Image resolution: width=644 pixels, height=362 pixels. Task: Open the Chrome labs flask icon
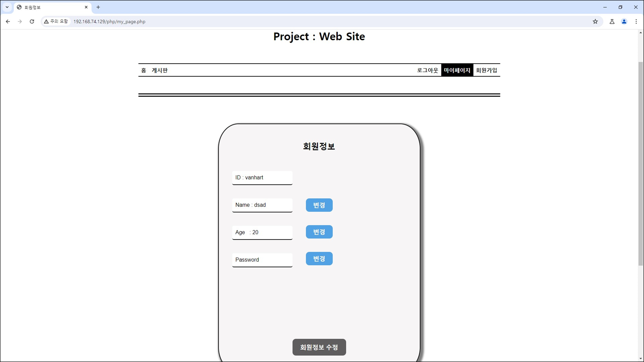[x=612, y=21]
